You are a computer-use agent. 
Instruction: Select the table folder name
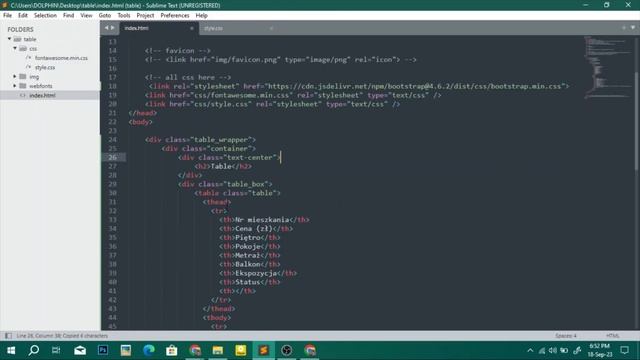click(30, 39)
